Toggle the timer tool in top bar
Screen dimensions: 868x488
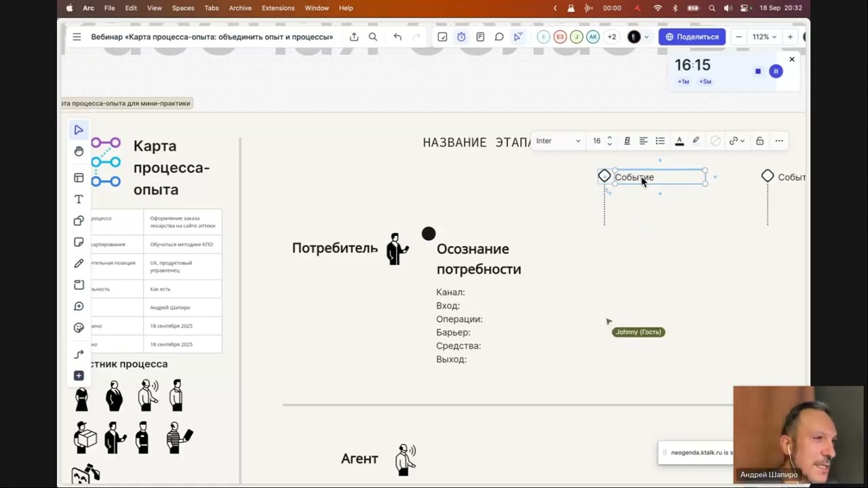click(461, 37)
